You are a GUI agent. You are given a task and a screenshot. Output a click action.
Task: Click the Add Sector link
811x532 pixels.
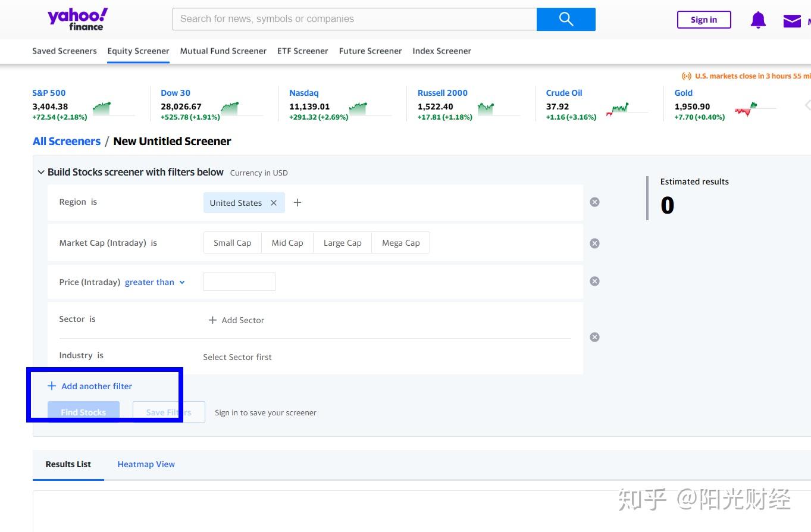coord(243,320)
